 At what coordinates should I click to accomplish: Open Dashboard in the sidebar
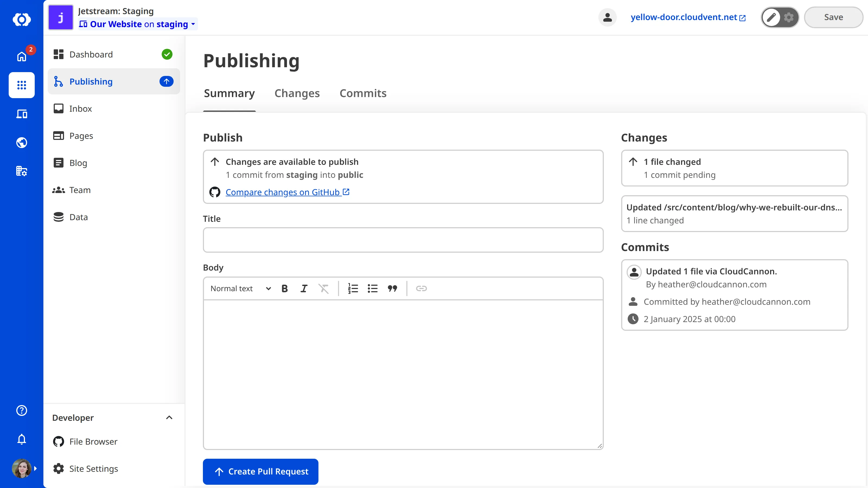[114, 54]
